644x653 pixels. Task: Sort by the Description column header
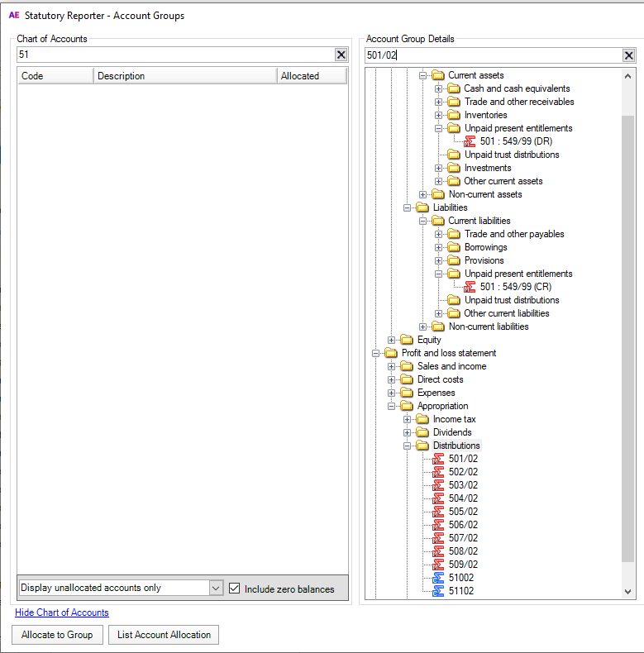coord(184,76)
